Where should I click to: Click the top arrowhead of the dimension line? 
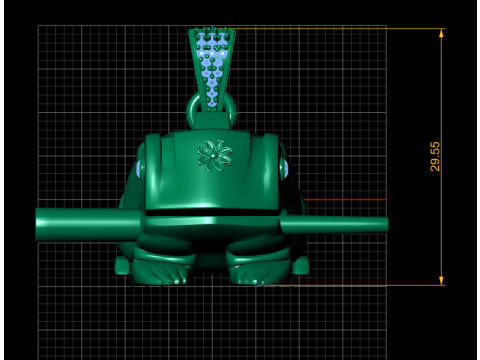[x=441, y=33]
